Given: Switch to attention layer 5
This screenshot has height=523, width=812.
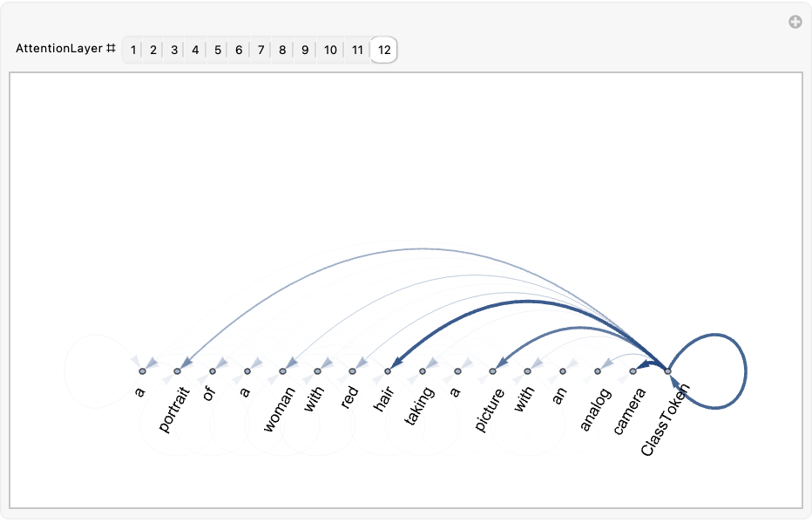Looking at the screenshot, I should (217, 50).
